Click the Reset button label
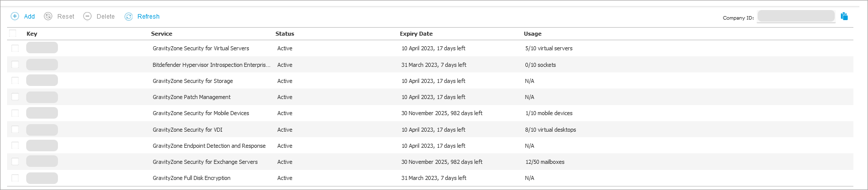This screenshot has height=190, width=868. click(x=65, y=17)
